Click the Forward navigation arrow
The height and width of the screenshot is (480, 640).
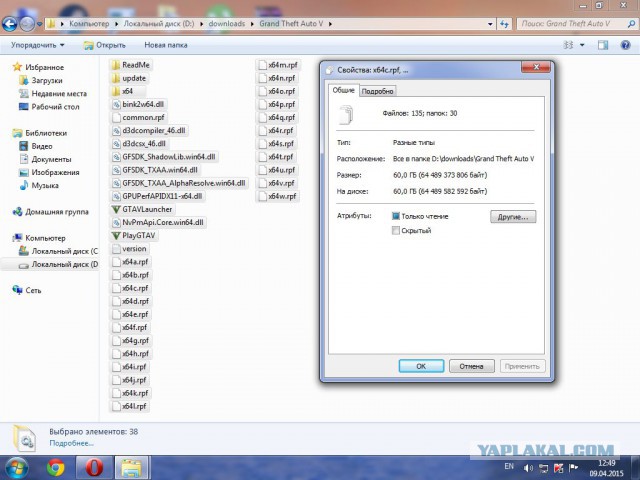click(x=27, y=24)
